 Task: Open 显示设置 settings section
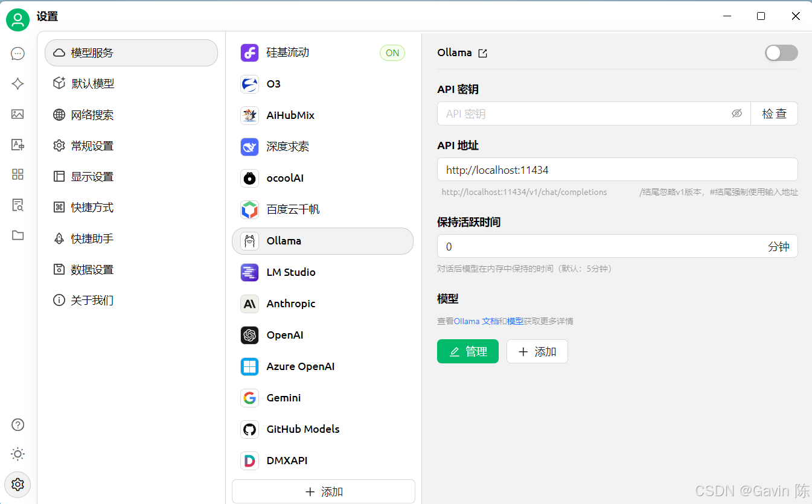pyautogui.click(x=131, y=177)
